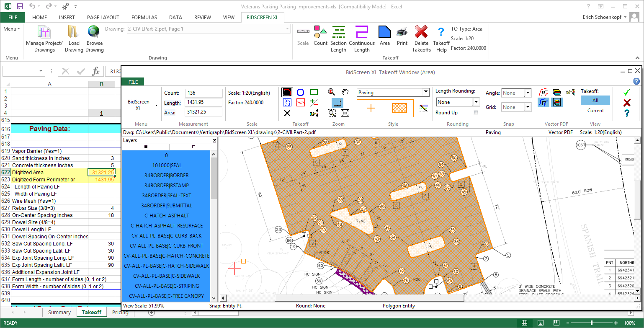
Task: Select the pan hand tool
Action: point(345,92)
